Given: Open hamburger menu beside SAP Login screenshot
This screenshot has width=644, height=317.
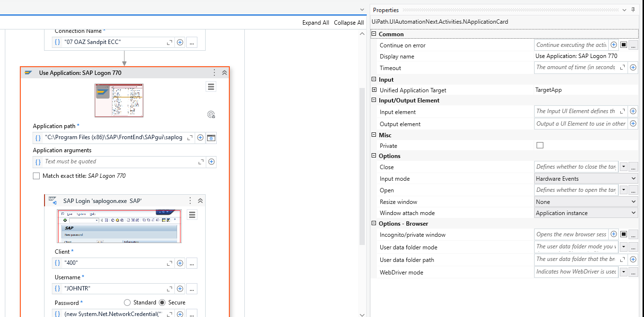Looking at the screenshot, I should tap(192, 215).
